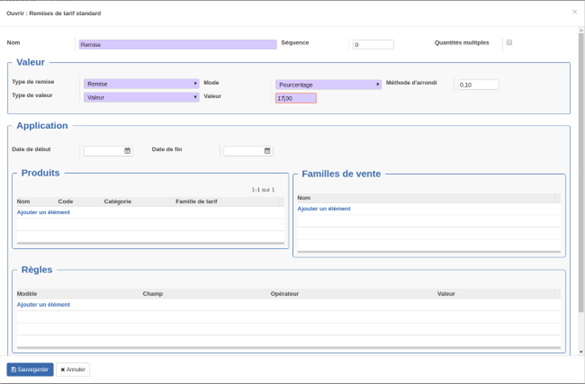Open the Type de remise dropdown
Viewport: 585px width, 384px height.
pyautogui.click(x=141, y=84)
